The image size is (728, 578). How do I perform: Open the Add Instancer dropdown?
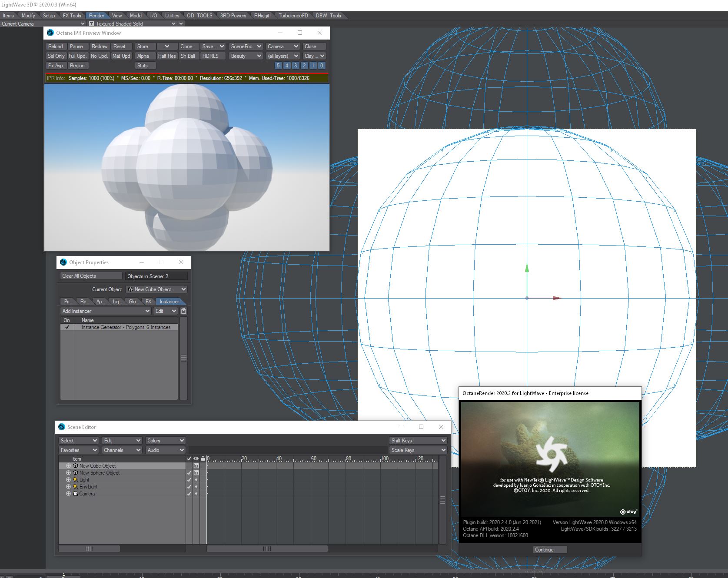[106, 311]
